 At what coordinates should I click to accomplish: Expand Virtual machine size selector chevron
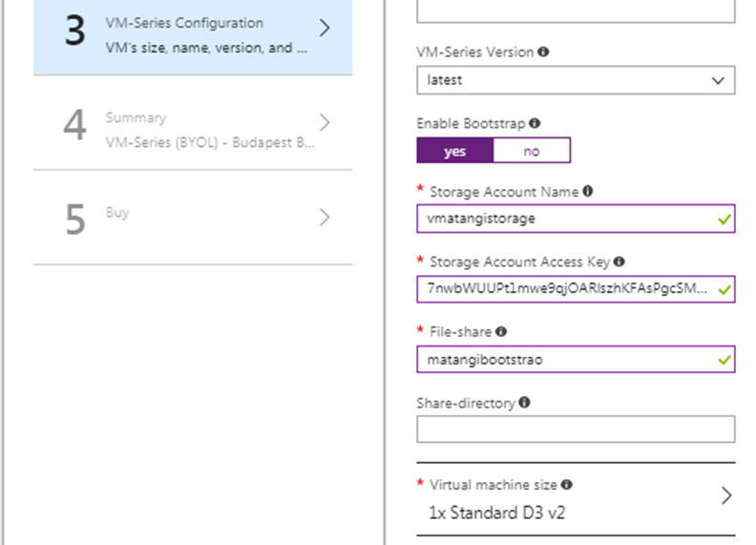tap(726, 496)
